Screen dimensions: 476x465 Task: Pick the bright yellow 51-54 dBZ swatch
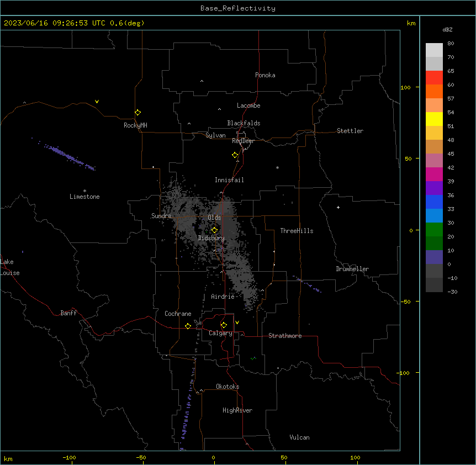(x=434, y=119)
